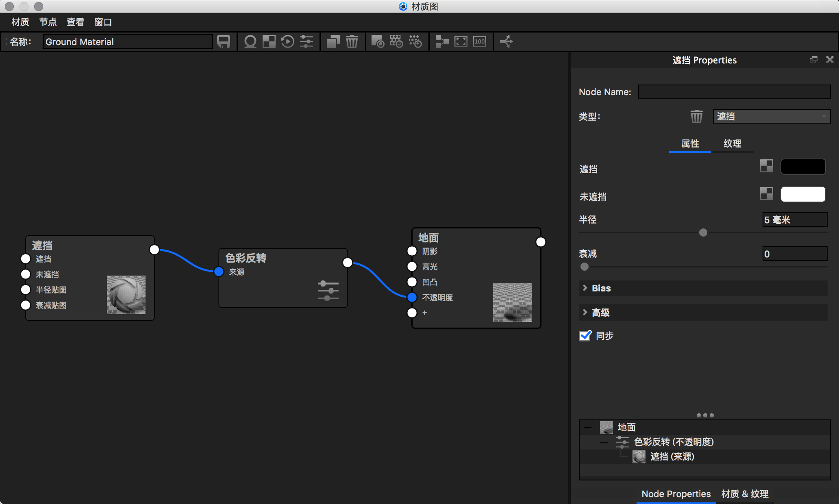Screen dimensions: 839x504
Task: Click the duplicate nodes toolbar icon
Action: click(x=333, y=41)
